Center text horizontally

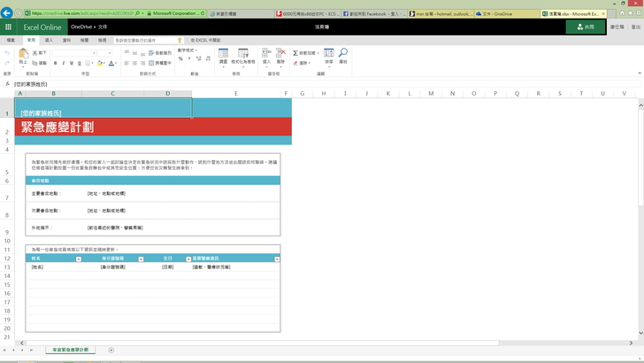pos(134,64)
